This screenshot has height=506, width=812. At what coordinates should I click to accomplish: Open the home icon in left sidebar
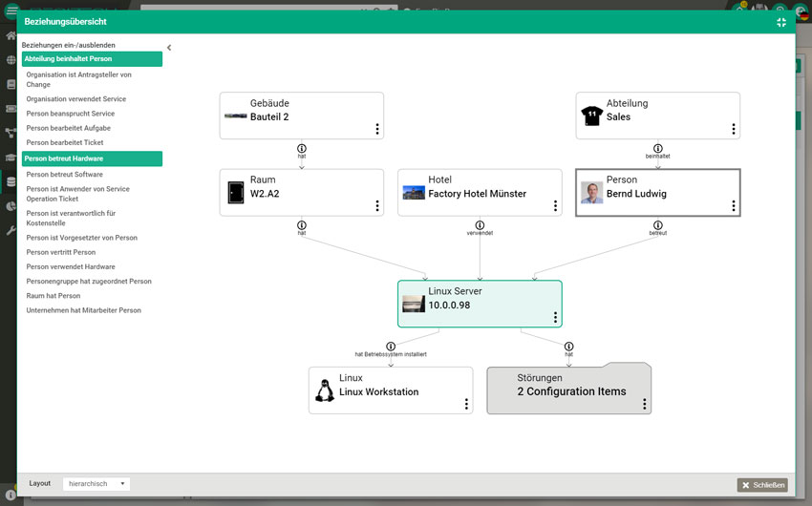(11, 35)
